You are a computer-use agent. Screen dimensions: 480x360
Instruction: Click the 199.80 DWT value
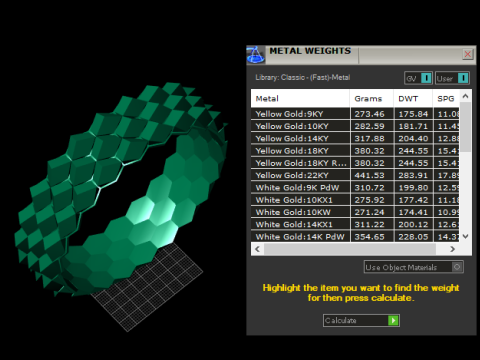[x=413, y=188]
